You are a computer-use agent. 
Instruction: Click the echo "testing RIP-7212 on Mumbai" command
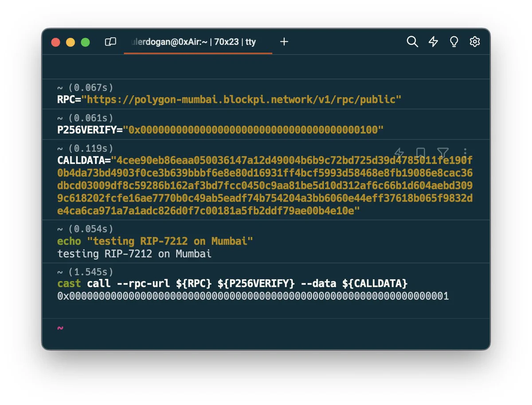[155, 241]
